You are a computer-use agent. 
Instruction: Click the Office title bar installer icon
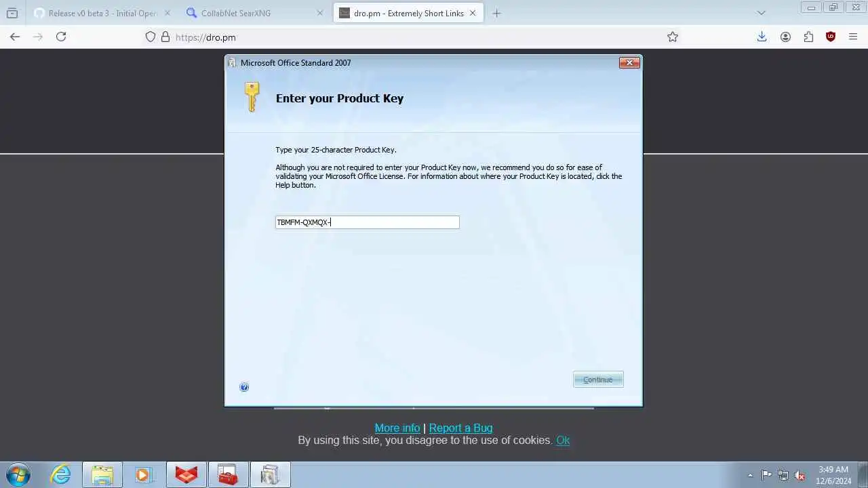click(233, 62)
